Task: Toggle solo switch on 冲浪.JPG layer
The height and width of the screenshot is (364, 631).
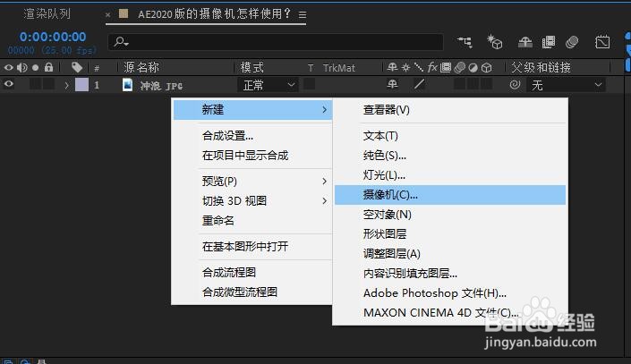Action: point(36,84)
